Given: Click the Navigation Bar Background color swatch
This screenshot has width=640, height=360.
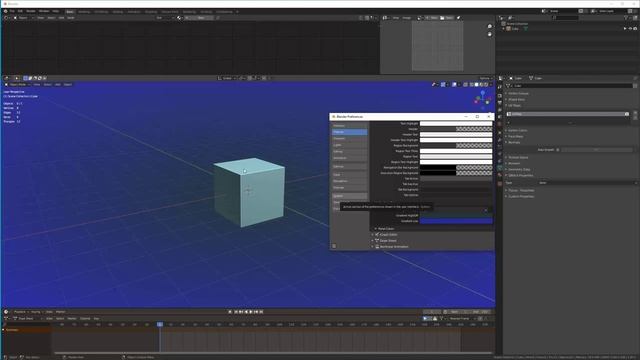Looking at the screenshot, I should (x=456, y=167).
